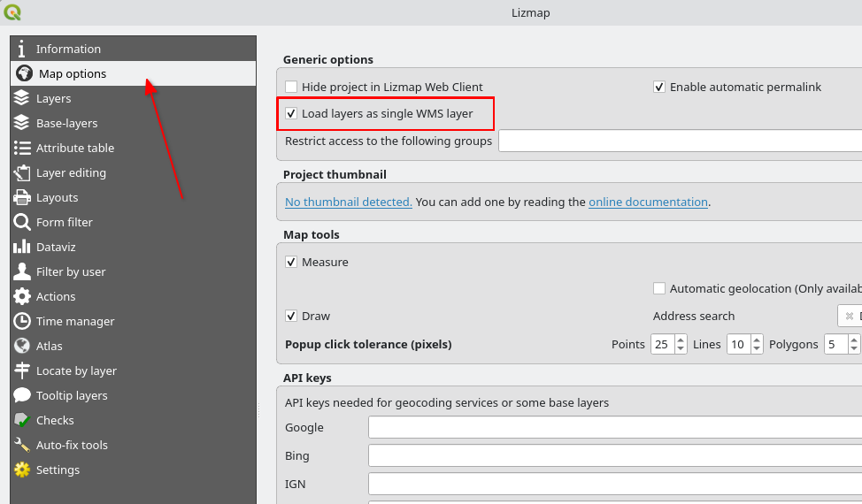This screenshot has width=862, height=504.
Task: Toggle the Measure map tool checkbox
Action: (x=291, y=262)
